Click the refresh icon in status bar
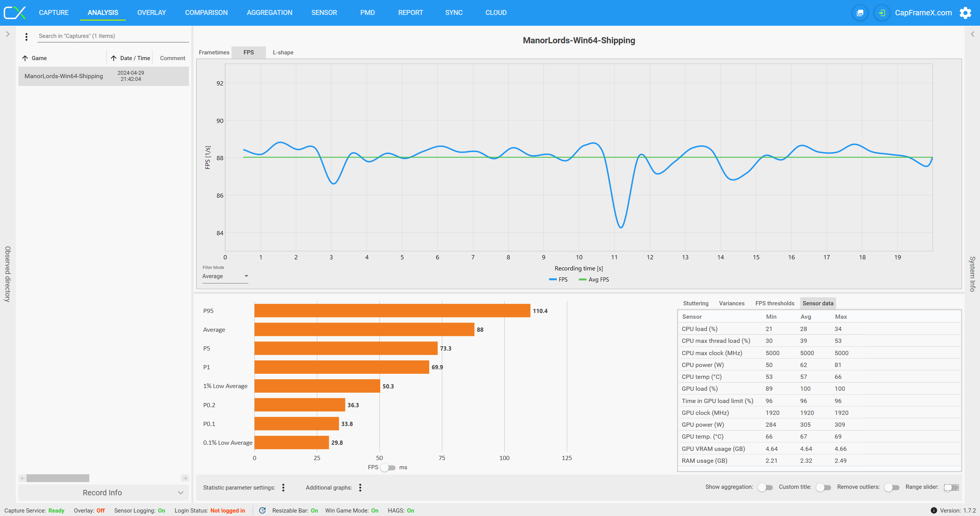 pyautogui.click(x=263, y=510)
